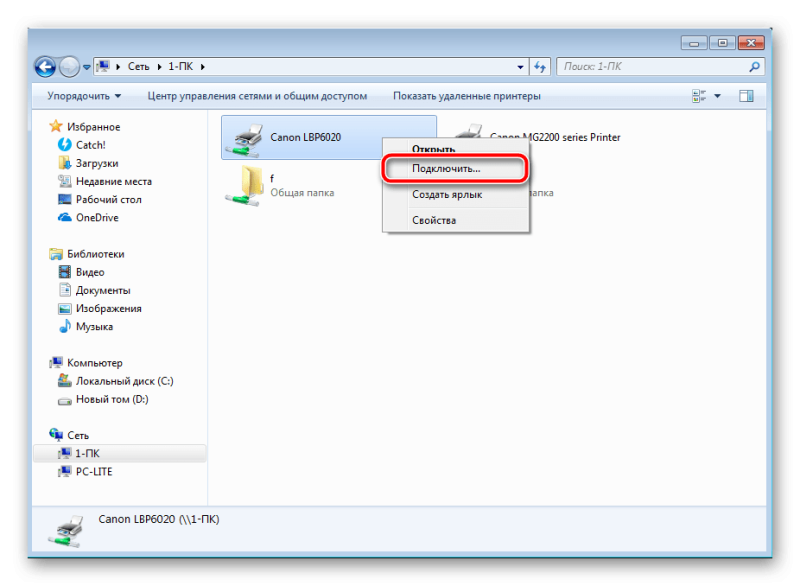Select the Сеть breadcrumb in address bar
800x586 pixels.
click(138, 66)
